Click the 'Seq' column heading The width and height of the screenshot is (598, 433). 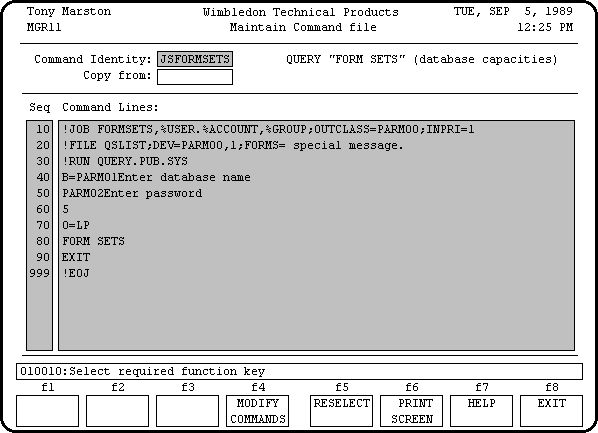(x=40, y=108)
